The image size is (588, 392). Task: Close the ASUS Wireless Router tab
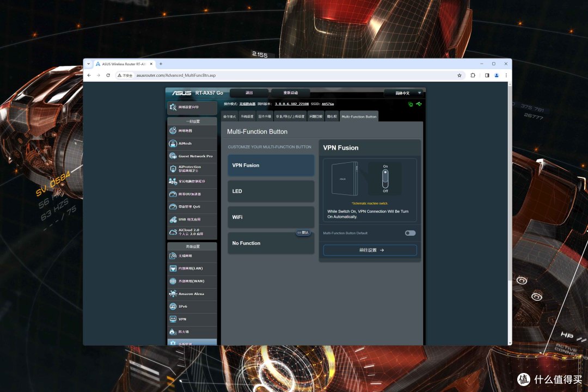coord(151,64)
